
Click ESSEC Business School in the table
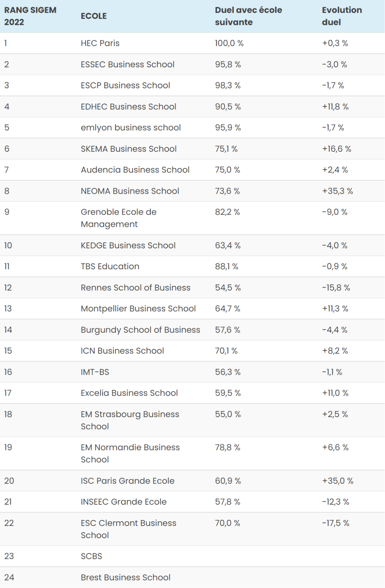click(x=128, y=64)
